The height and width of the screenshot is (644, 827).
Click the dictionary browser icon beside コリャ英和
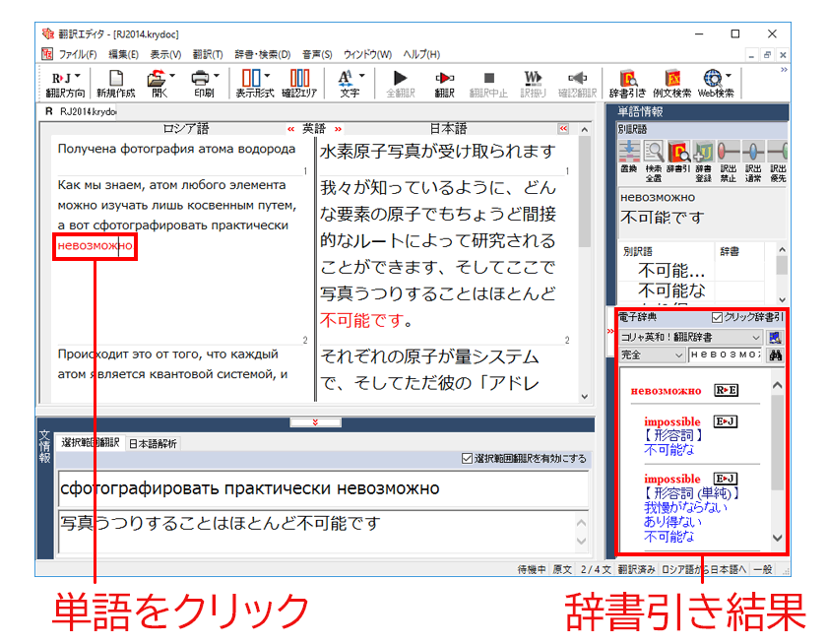pos(775,338)
